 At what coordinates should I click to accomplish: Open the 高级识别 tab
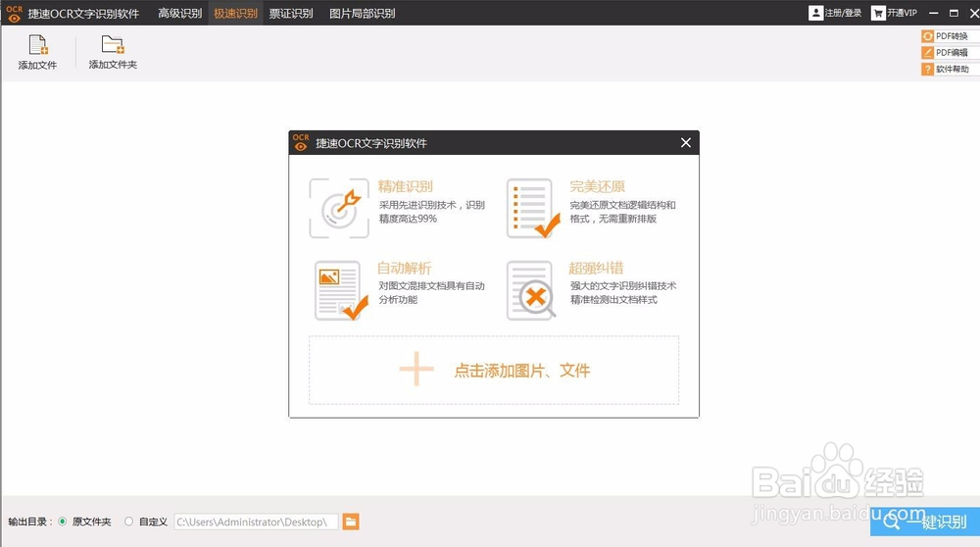(x=180, y=13)
